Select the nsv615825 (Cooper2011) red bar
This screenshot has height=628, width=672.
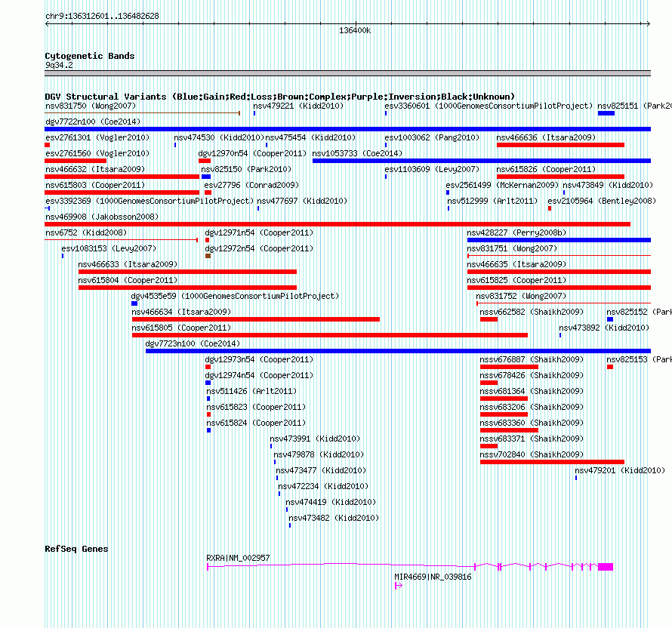point(559,288)
